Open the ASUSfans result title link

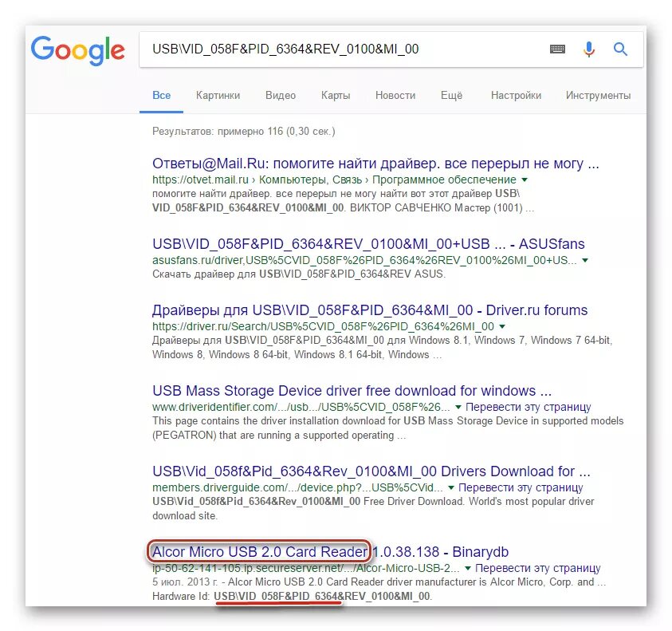pyautogui.click(x=368, y=244)
